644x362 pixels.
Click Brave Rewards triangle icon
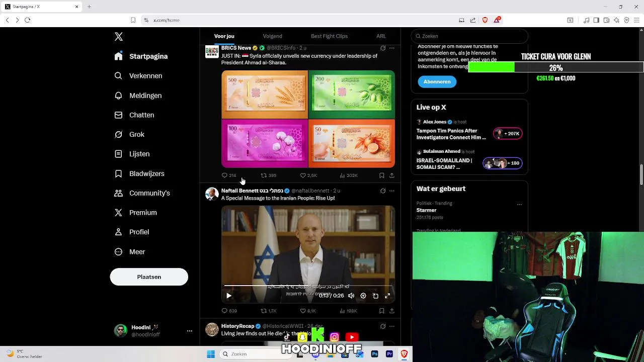click(497, 20)
